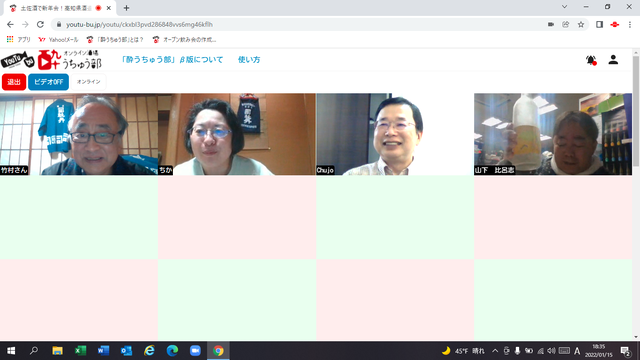Image resolution: width=640 pixels, height=360 pixels.
Task: Open volume control in system tray
Action: [551, 351]
